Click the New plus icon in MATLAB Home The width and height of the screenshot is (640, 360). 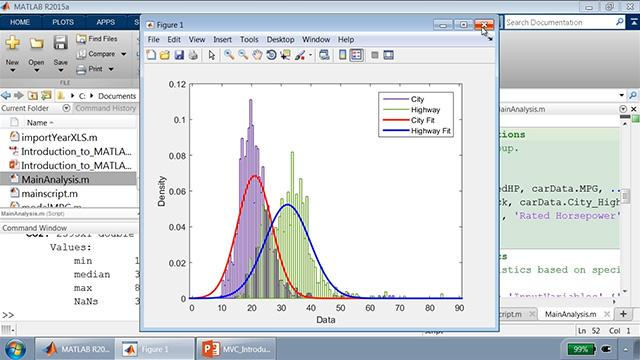click(12, 42)
